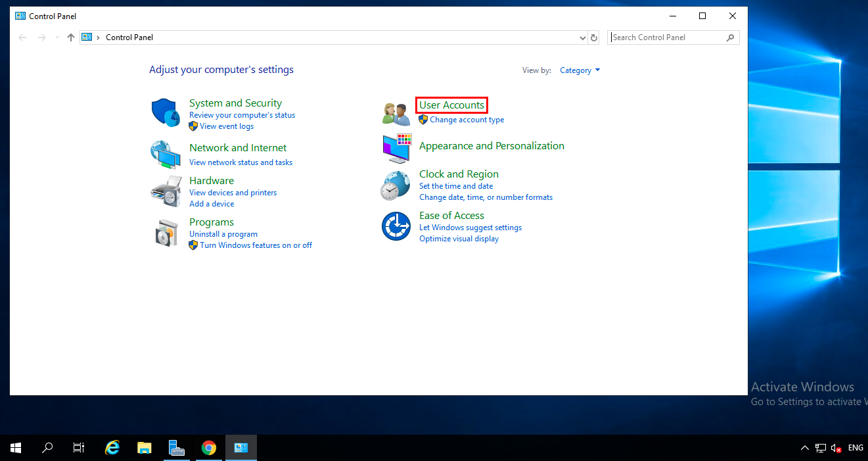
Task: Click Add a device link
Action: [x=212, y=204]
